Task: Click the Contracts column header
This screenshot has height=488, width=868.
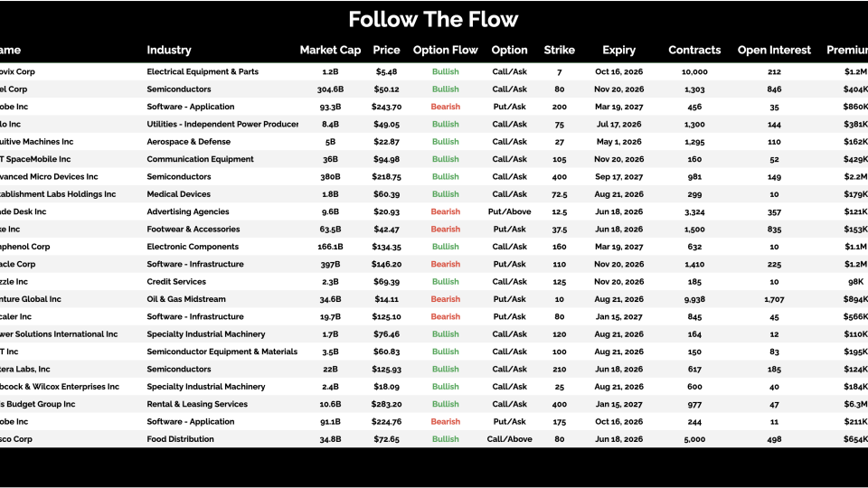Action: click(x=694, y=51)
